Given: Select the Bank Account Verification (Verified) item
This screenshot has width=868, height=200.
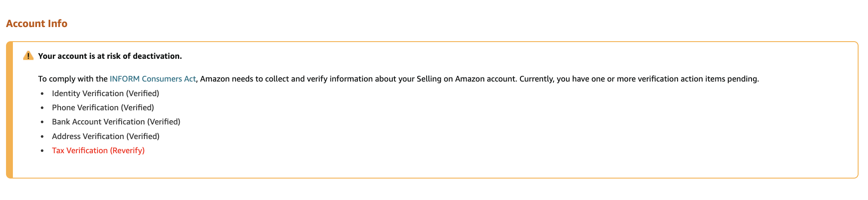Looking at the screenshot, I should [x=116, y=122].
